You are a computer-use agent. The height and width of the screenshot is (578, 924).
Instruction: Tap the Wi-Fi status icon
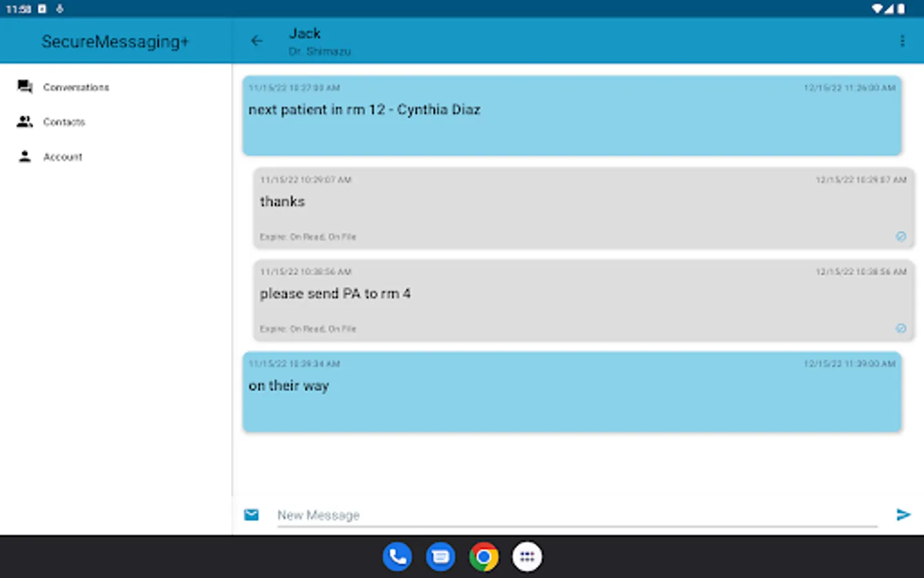877,8
